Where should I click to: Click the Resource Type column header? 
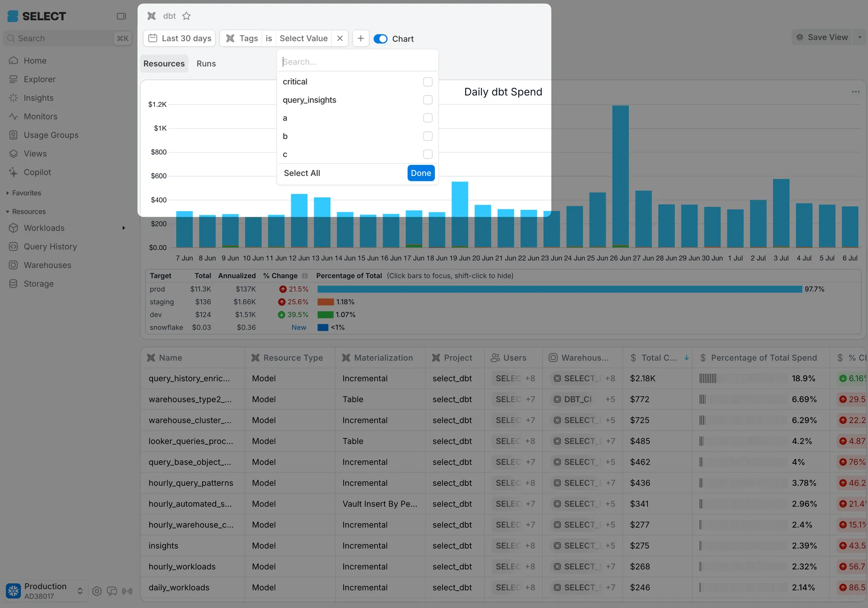290,358
